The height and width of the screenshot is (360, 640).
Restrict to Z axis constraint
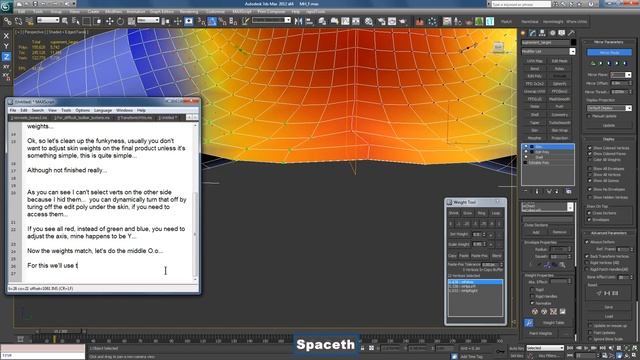(x=6, y=56)
